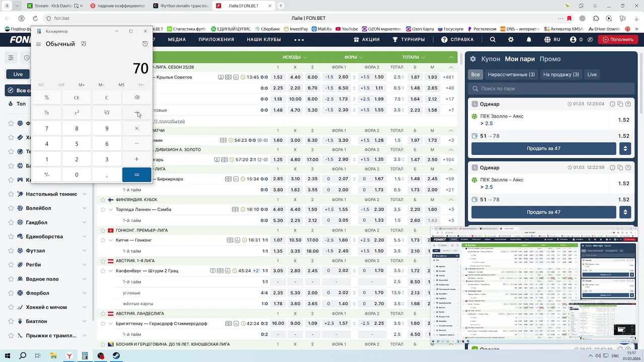The width and height of the screenshot is (644, 362).
Task: Expand Водное поло sport chevron
Action: click(x=85, y=279)
